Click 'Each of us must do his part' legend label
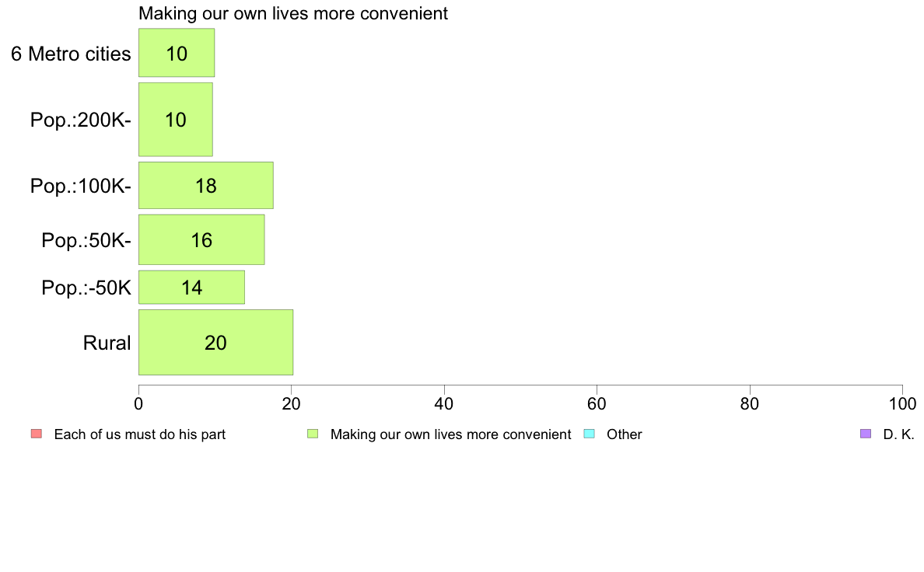Viewport: 924px width, 572px height. click(140, 434)
